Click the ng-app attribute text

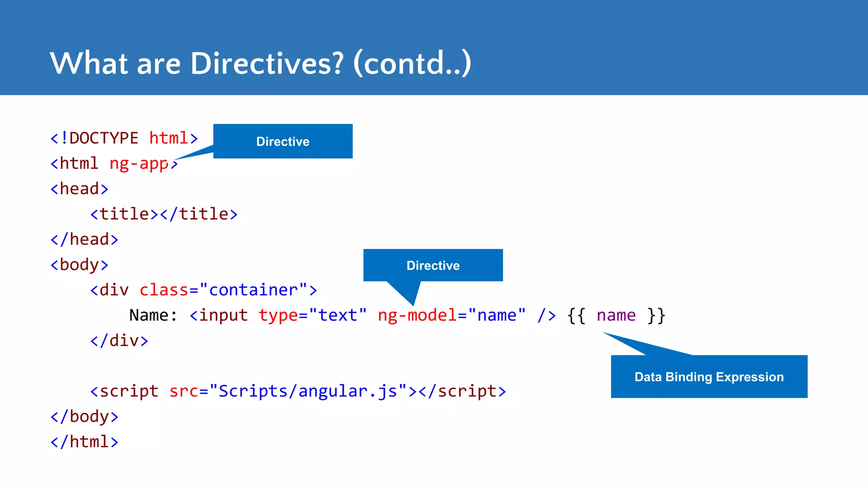(x=139, y=164)
